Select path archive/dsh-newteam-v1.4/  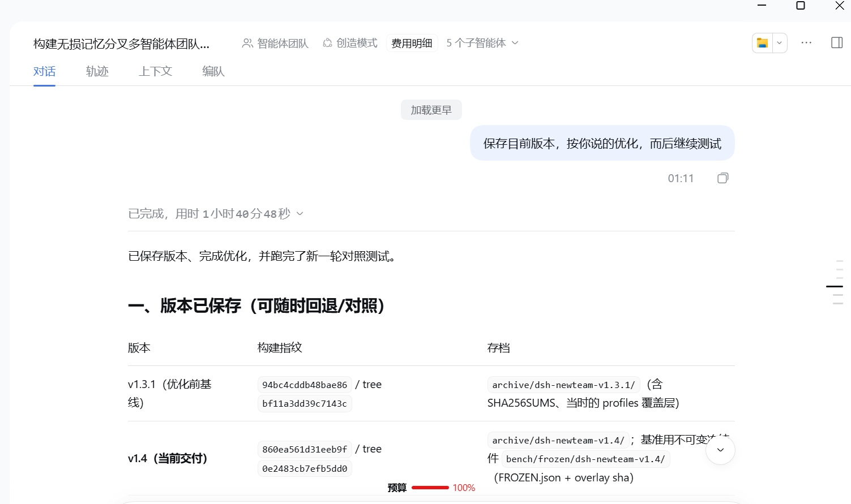pyautogui.click(x=558, y=440)
